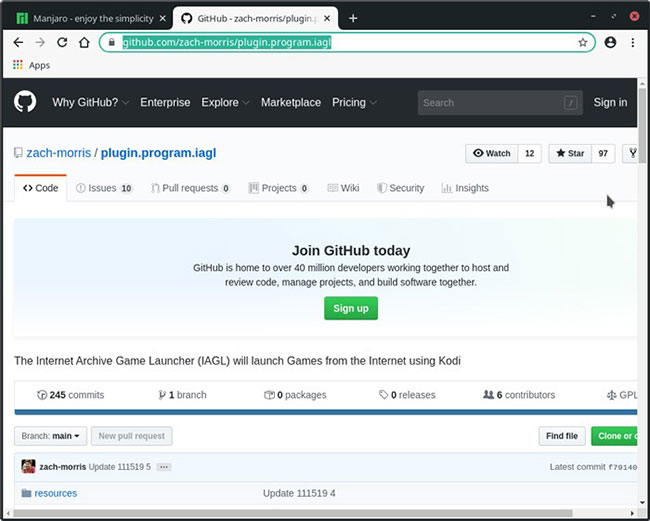650x521 pixels.
Task: View 1 branch list
Action: click(x=182, y=395)
